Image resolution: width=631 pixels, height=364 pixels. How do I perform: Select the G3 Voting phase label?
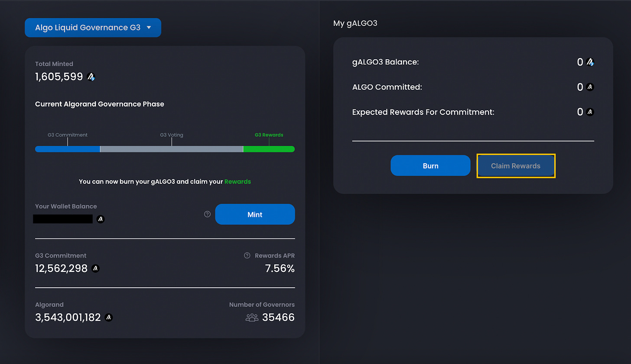(x=172, y=135)
